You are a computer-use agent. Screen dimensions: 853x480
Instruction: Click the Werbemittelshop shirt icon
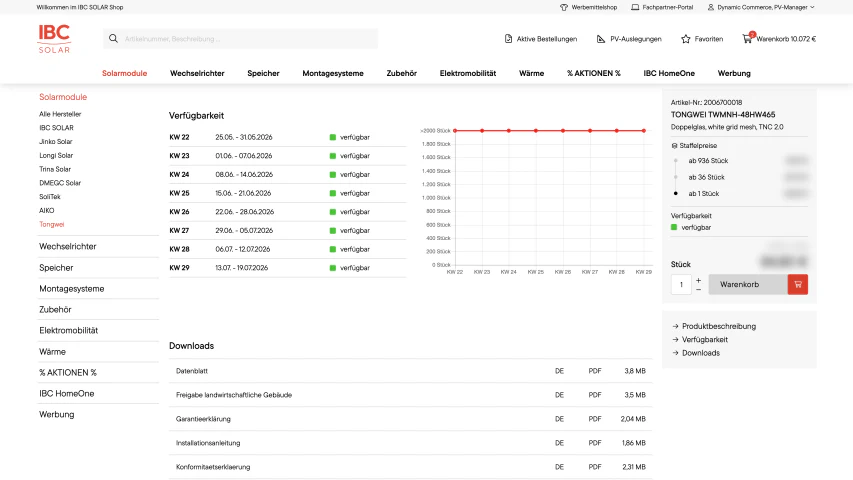pos(564,7)
